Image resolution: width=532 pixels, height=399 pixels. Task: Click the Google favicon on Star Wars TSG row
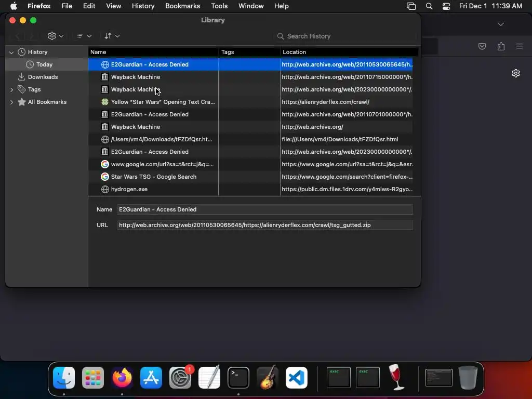click(105, 177)
